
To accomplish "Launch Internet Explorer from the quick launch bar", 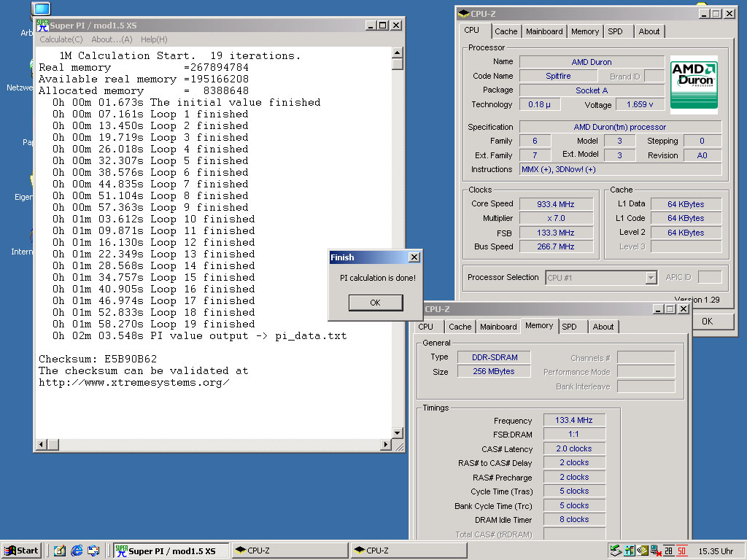I will [x=77, y=551].
